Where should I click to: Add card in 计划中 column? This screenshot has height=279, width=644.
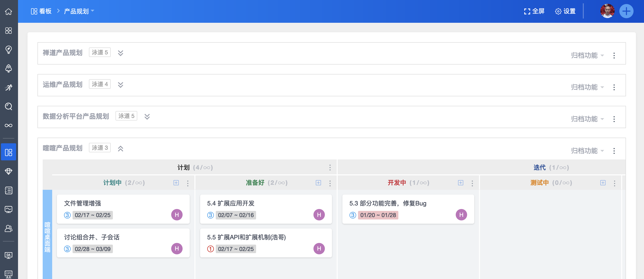coord(176,183)
